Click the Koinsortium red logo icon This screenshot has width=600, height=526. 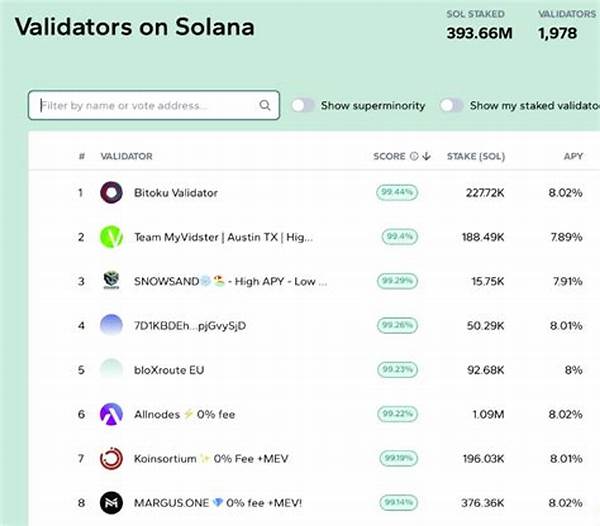[x=111, y=458]
